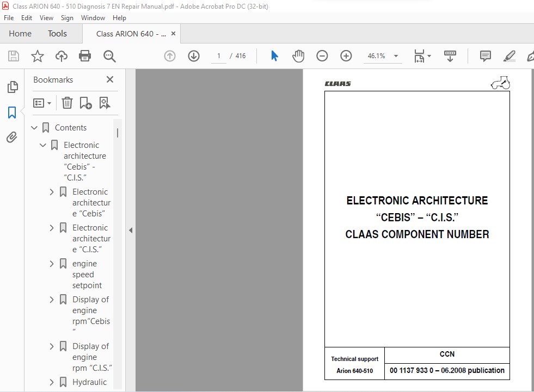Screen dimensions: 534x392
Task: Click the bookmarks panel scrollbar thumb
Action: click(x=118, y=133)
